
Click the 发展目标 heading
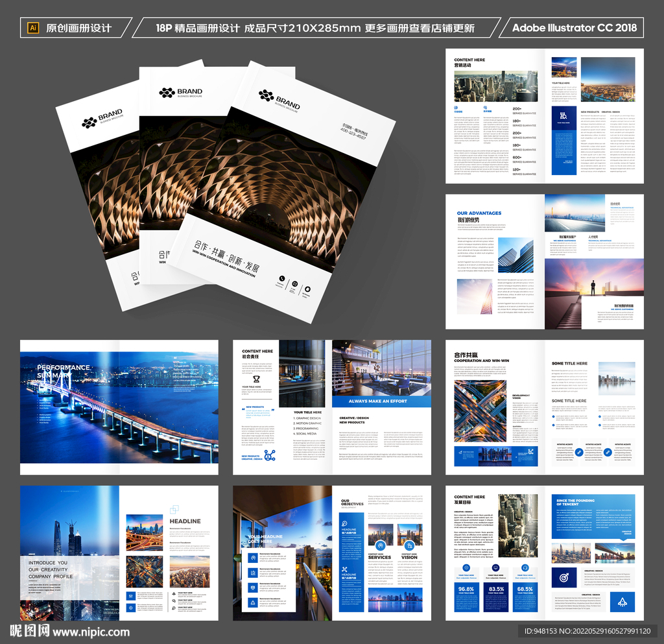(462, 502)
